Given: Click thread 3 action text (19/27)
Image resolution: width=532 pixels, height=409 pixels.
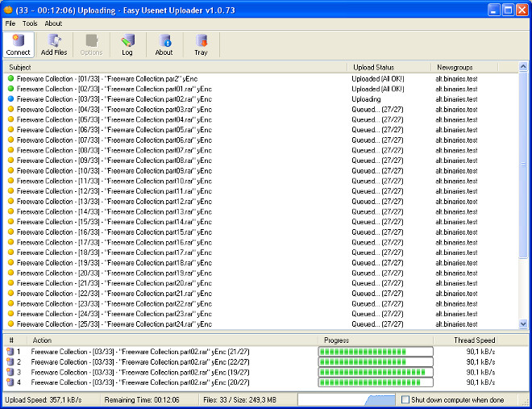Looking at the screenshot, I should click(140, 372).
